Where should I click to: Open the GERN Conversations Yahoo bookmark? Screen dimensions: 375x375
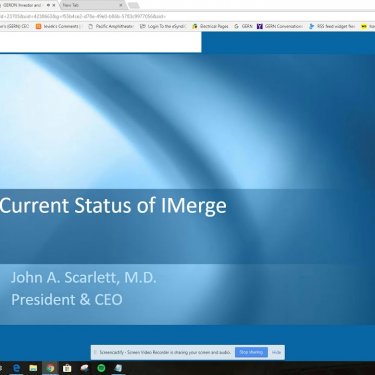tap(280, 26)
